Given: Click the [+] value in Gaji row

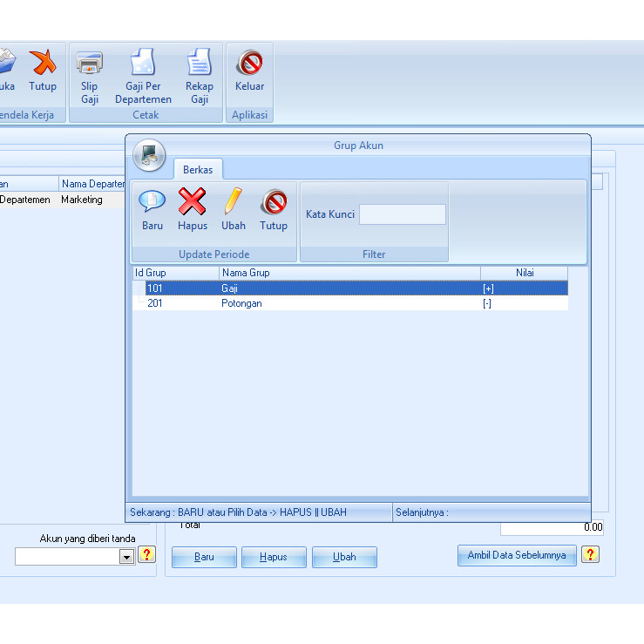Looking at the screenshot, I should point(488,288).
